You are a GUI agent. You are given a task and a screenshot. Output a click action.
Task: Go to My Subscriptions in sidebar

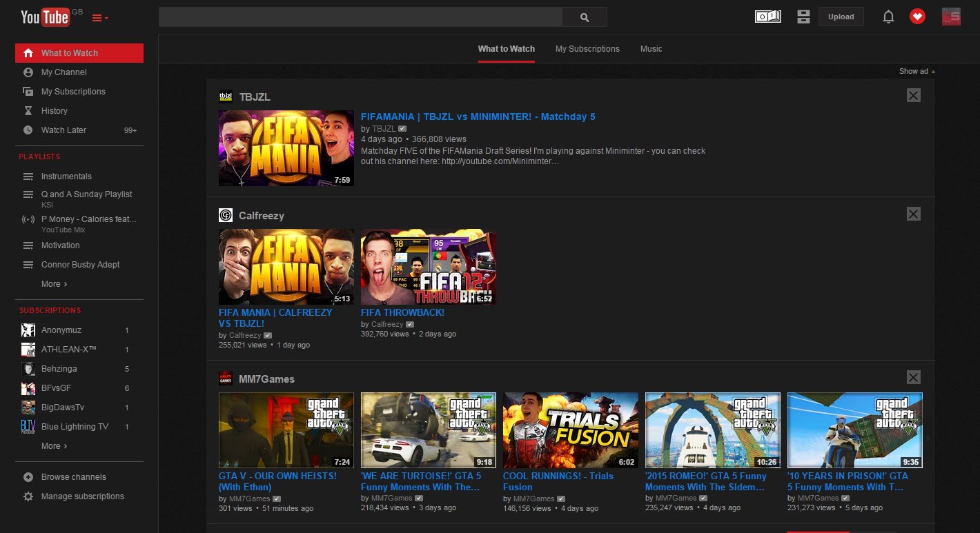point(73,92)
